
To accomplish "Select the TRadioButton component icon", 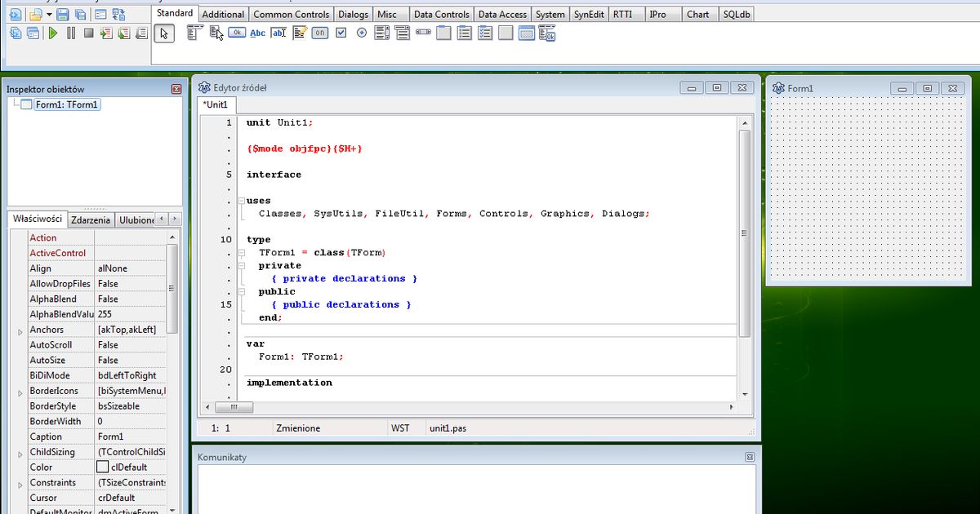I will tap(362, 33).
